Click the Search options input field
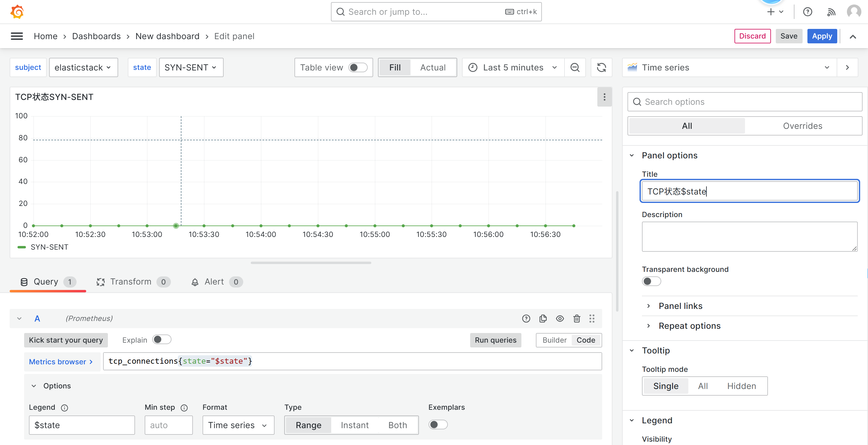Screen dimensions: 868x445 [745, 102]
